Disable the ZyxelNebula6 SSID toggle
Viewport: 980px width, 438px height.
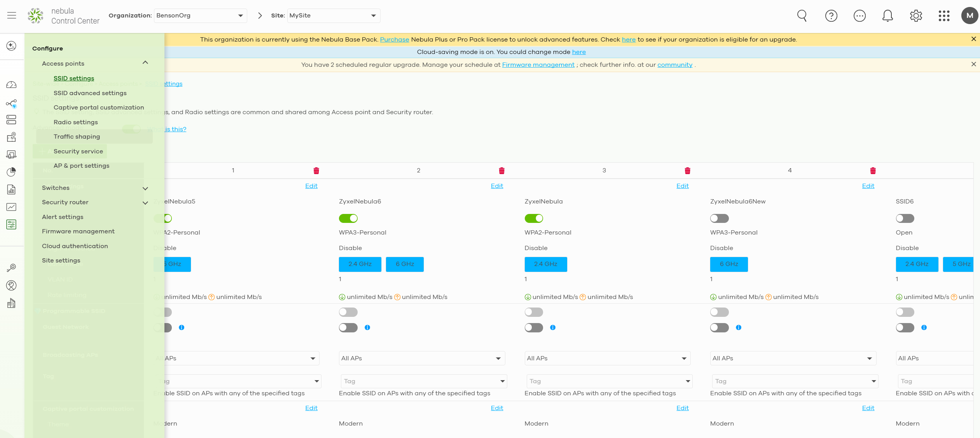[348, 219]
